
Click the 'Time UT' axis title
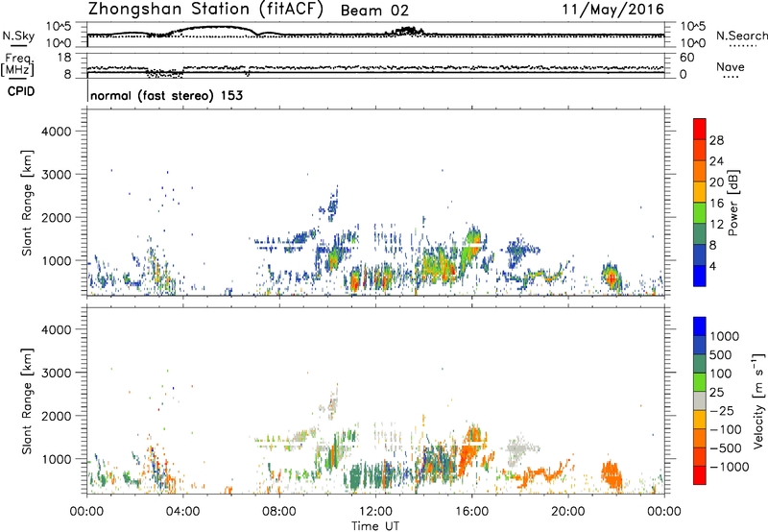[x=375, y=526]
